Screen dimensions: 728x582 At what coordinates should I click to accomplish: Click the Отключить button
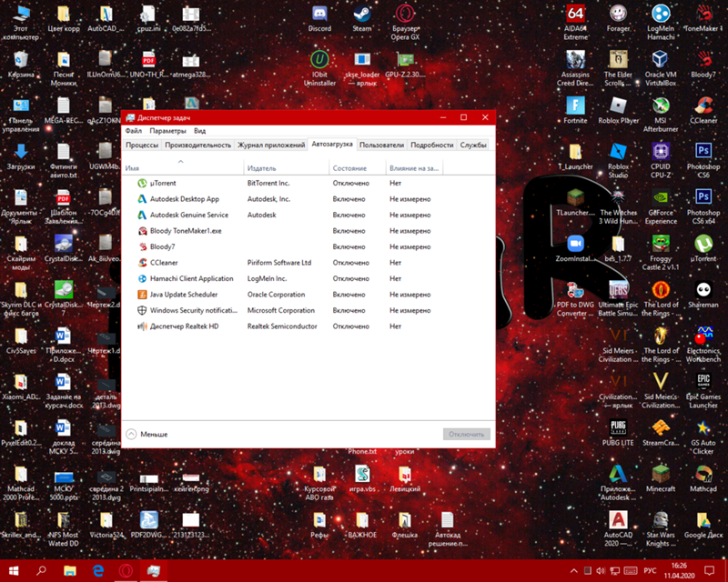click(x=466, y=435)
